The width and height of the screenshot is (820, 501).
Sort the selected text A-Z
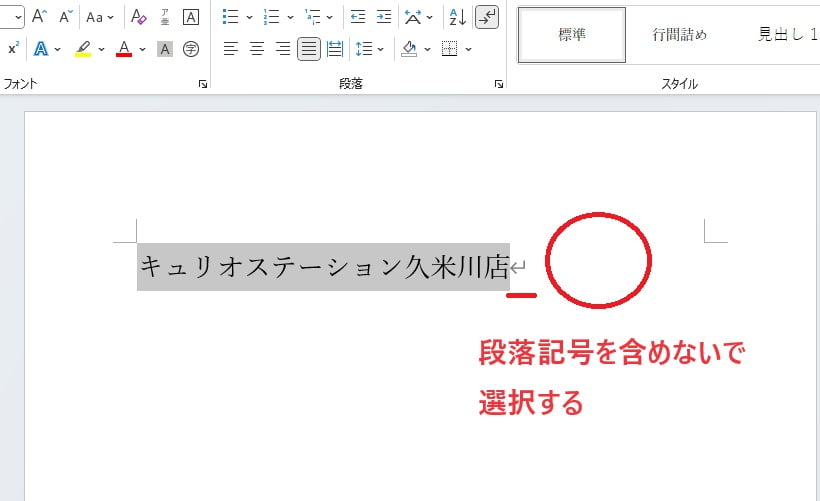pyautogui.click(x=458, y=17)
